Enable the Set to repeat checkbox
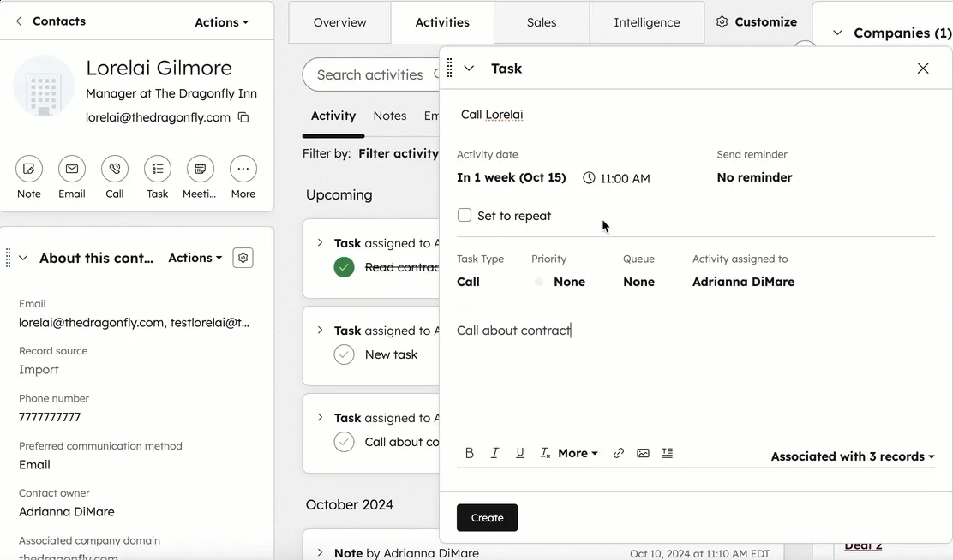 (465, 215)
